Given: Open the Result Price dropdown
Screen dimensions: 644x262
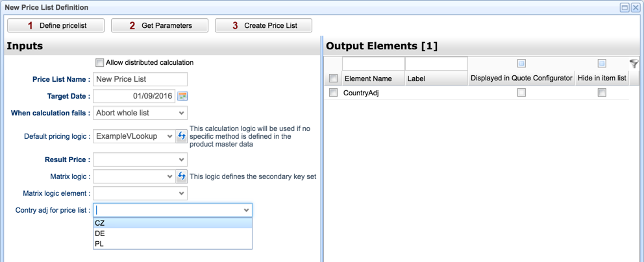Looking at the screenshot, I should tap(180, 160).
